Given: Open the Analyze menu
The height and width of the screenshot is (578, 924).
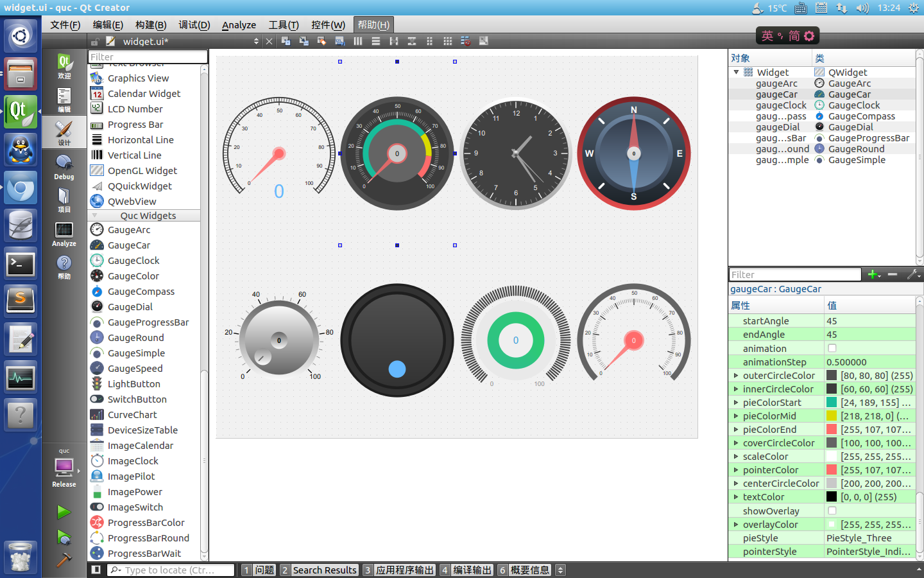Looking at the screenshot, I should coord(239,25).
